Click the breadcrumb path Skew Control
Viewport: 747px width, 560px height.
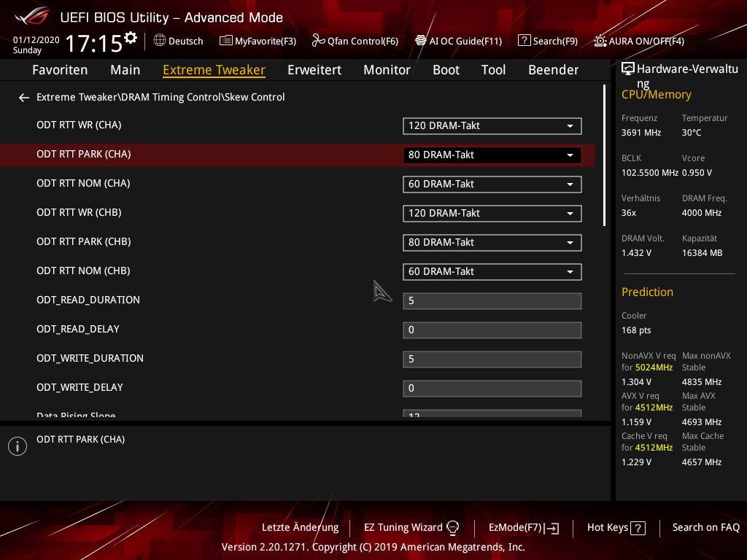point(255,97)
